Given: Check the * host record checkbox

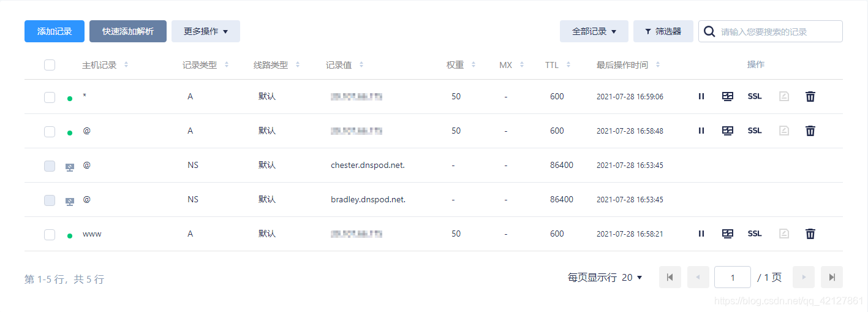Looking at the screenshot, I should 50,97.
